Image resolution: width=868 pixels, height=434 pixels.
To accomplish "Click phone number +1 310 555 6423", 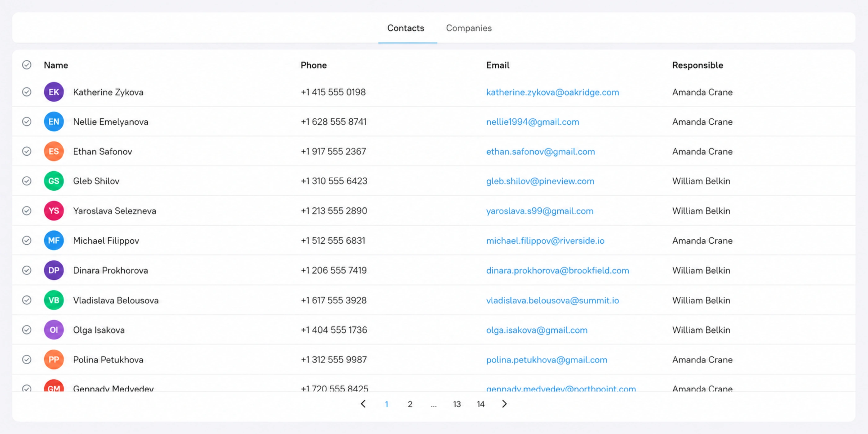I will click(x=334, y=181).
